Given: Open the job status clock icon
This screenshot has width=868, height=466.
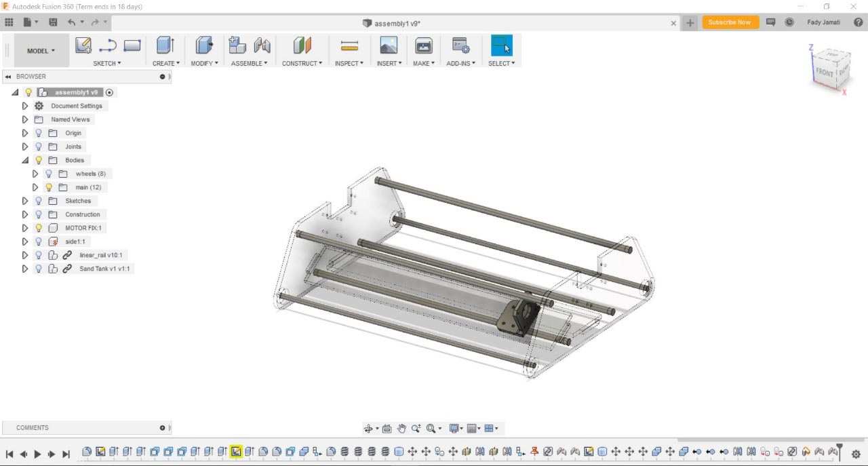Looking at the screenshot, I should (789, 22).
